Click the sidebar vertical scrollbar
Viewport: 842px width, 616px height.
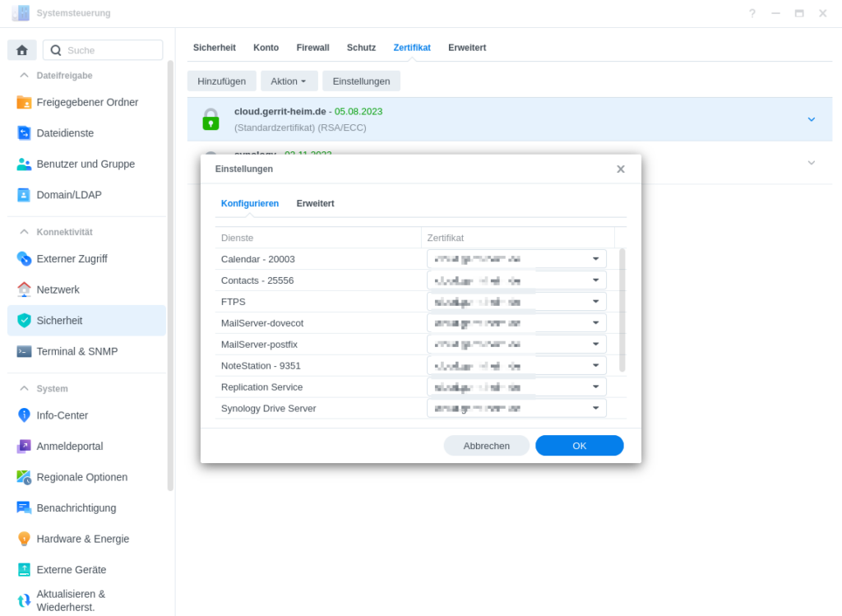click(171, 276)
